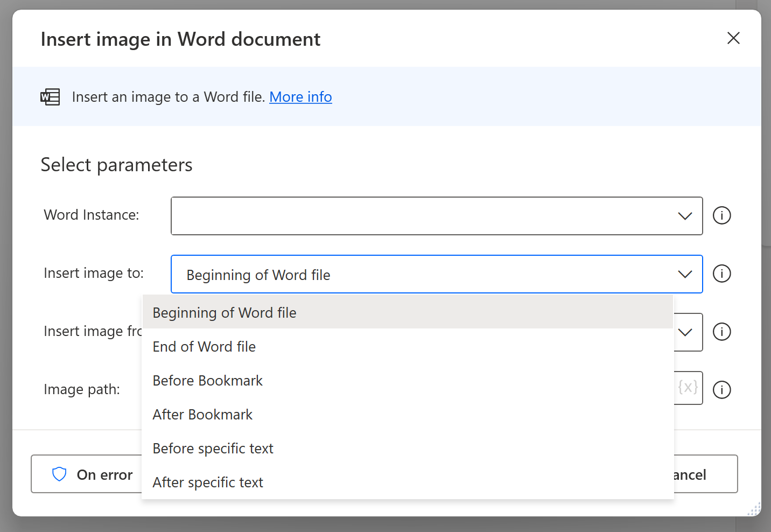Select Beginning of Word file option

(225, 313)
